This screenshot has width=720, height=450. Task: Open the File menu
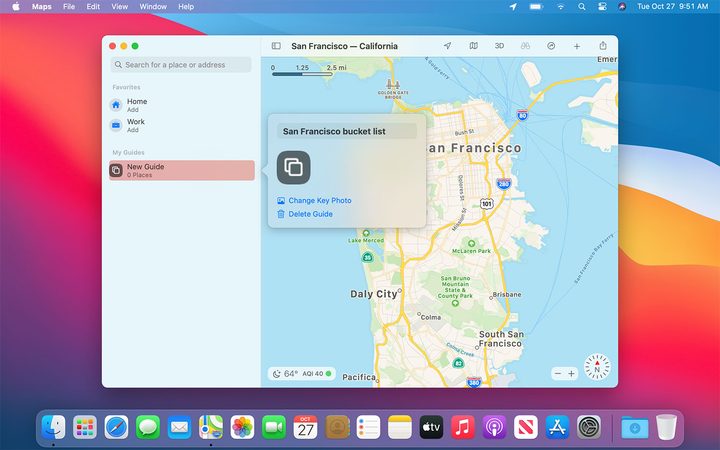(69, 6)
